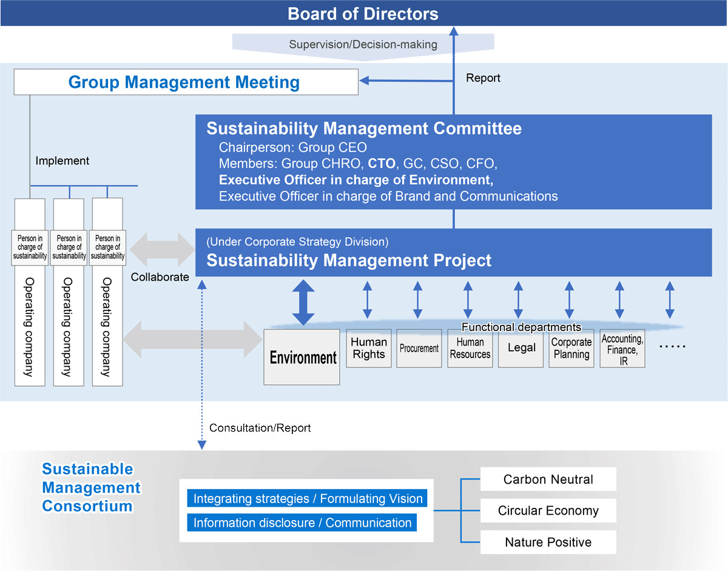Image resolution: width=728 pixels, height=571 pixels.
Task: Select the Supervision/Decision-making arrow label
Action: pyautogui.click(x=363, y=44)
